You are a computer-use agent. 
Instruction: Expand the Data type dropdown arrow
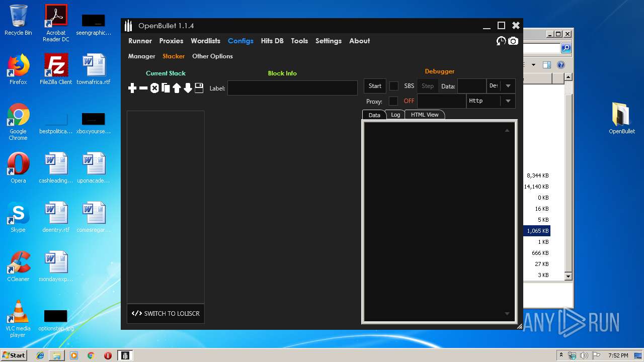(508, 86)
